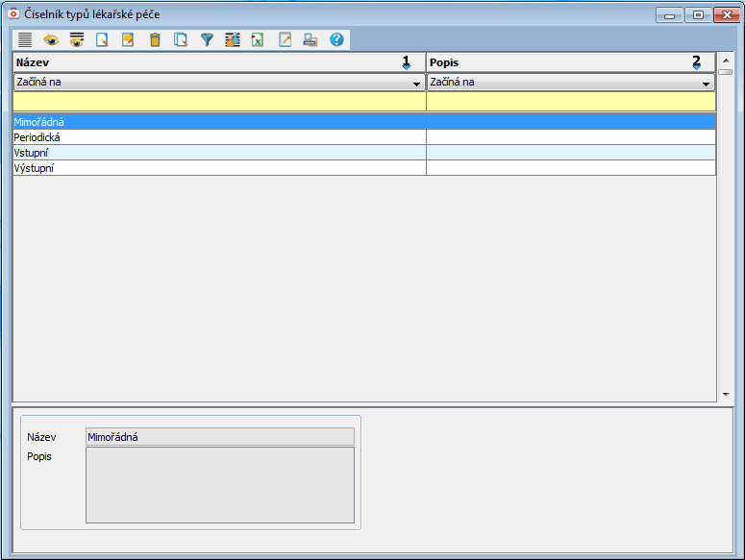Open 'Začíná na' dropdown under Popis
The width and height of the screenshot is (745, 560).
click(x=705, y=84)
